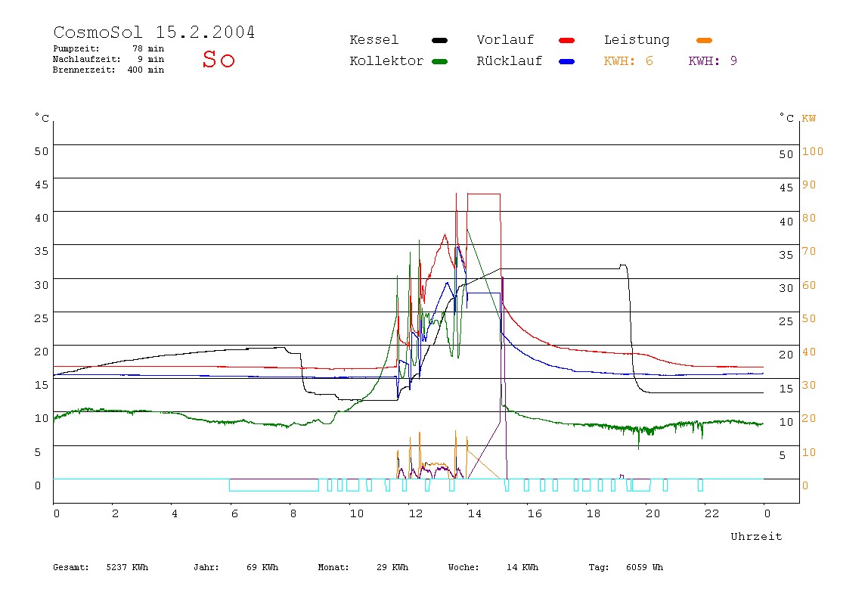Select the 'Nachlaufzeit: 9 min' line
Screen dimensions: 868x614
point(109,59)
